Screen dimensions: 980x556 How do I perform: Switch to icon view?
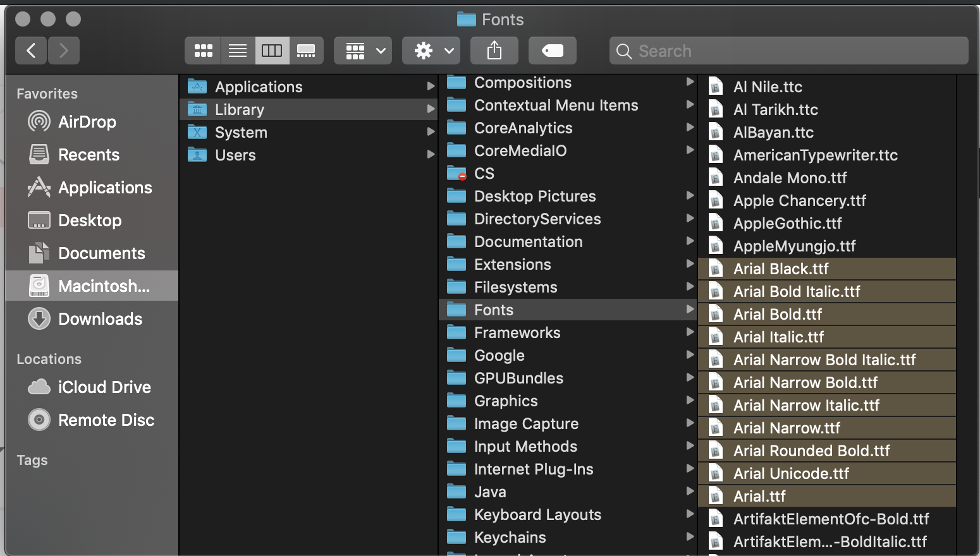pos(203,51)
